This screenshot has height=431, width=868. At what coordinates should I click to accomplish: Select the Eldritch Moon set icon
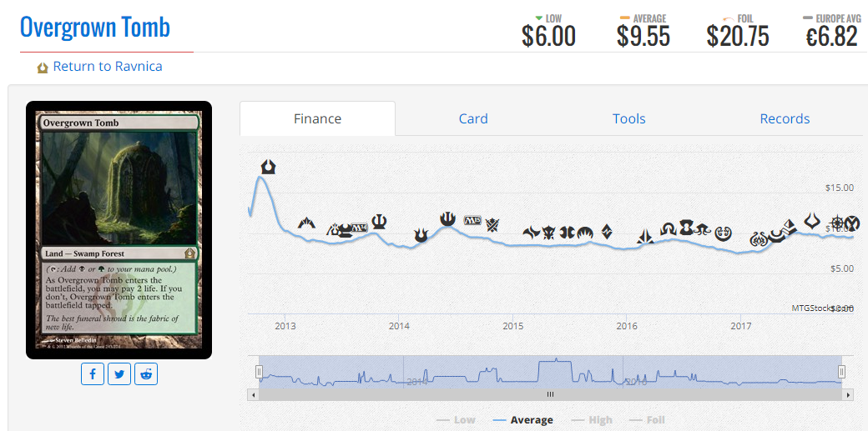703,229
